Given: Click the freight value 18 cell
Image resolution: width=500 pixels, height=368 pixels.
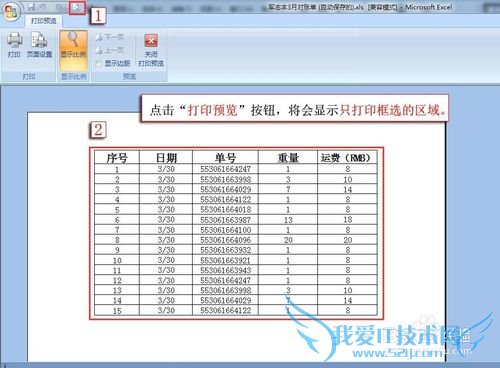Looking at the screenshot, I should [x=347, y=220].
